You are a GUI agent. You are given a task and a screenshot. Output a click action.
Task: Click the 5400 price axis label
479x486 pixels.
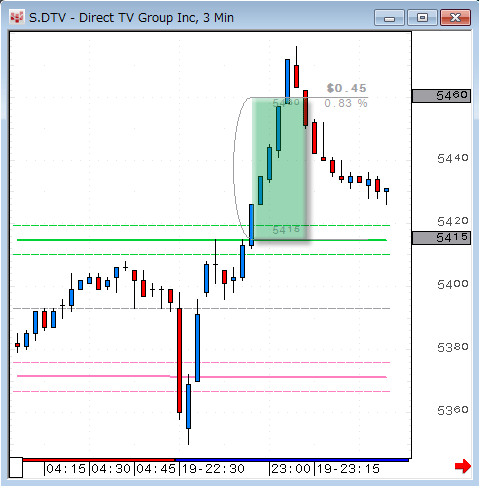point(453,284)
